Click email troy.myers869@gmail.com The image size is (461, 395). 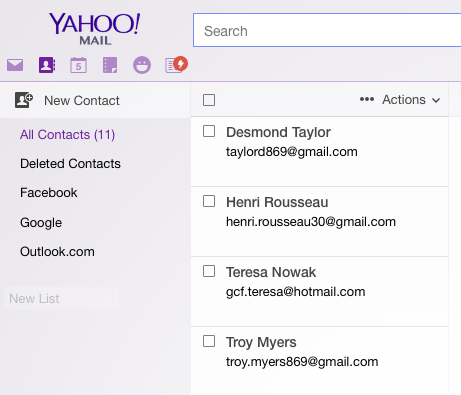[302, 362]
